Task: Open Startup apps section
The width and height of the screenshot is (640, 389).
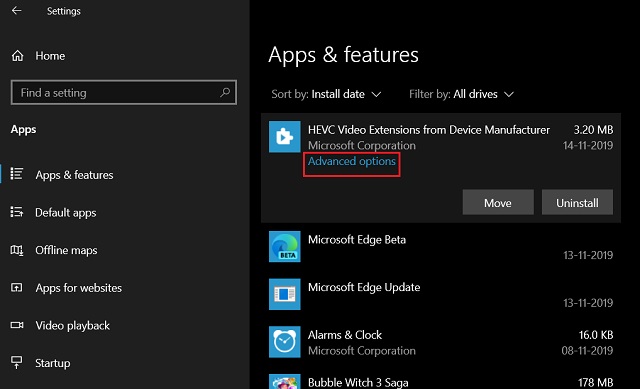Action: [52, 363]
